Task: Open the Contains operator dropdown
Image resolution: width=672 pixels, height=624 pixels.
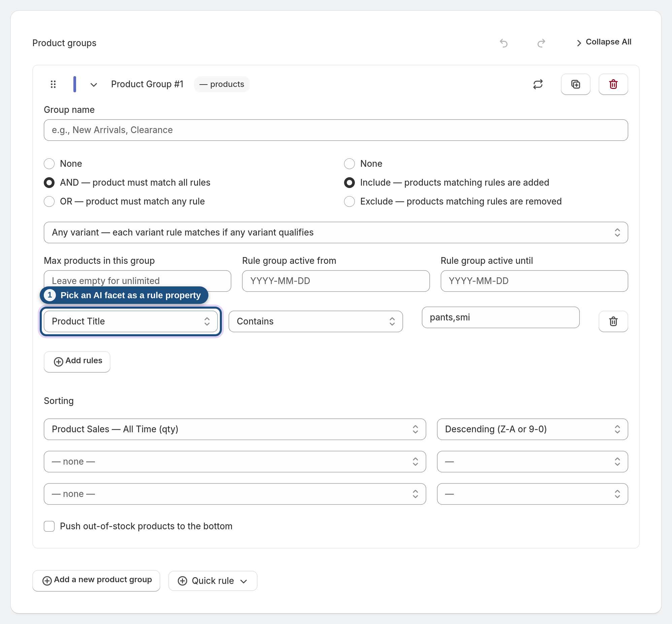Action: pyautogui.click(x=315, y=321)
